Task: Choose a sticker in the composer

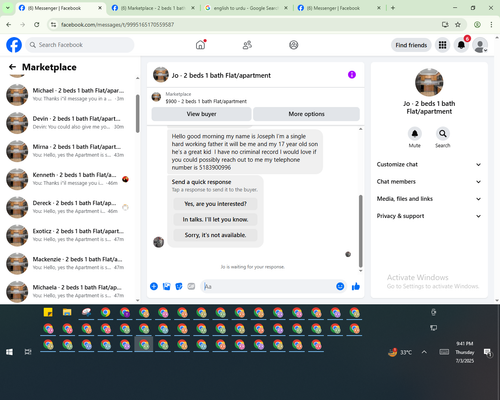Action: [x=179, y=286]
